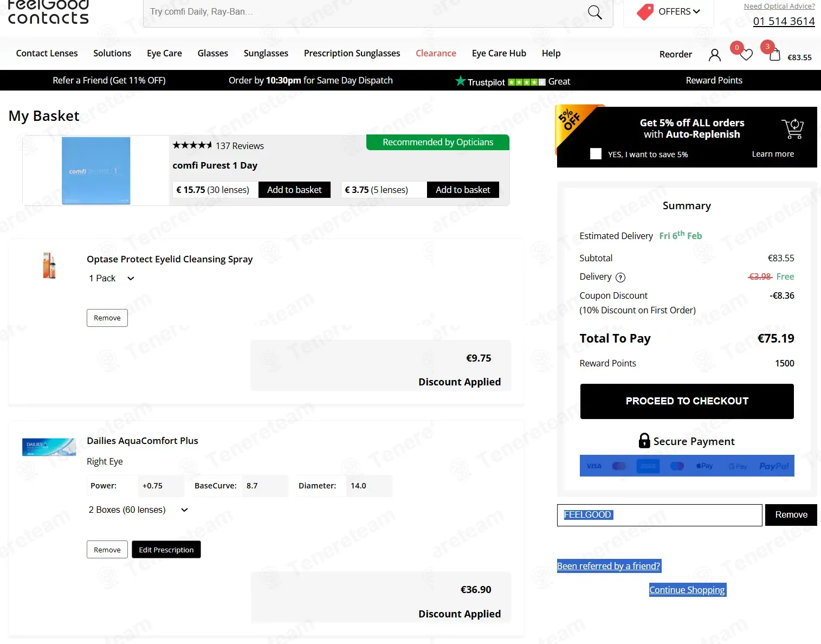
Task: Open the Eye Care menu
Action: [x=164, y=53]
